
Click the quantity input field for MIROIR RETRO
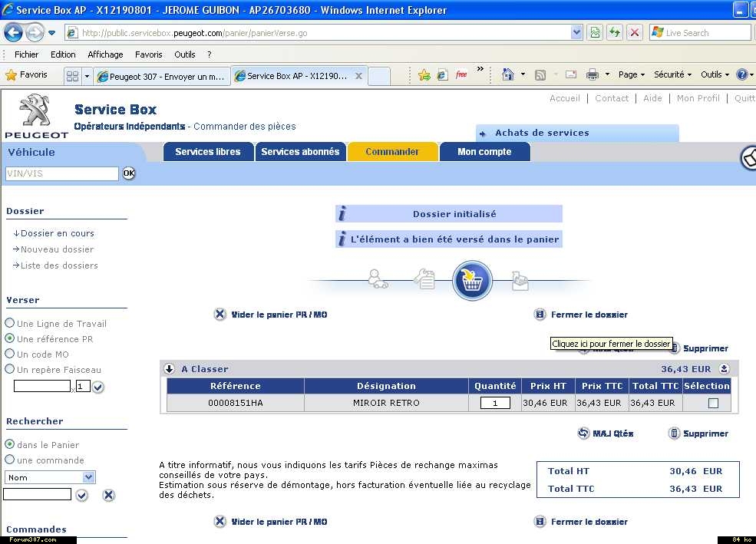point(495,403)
